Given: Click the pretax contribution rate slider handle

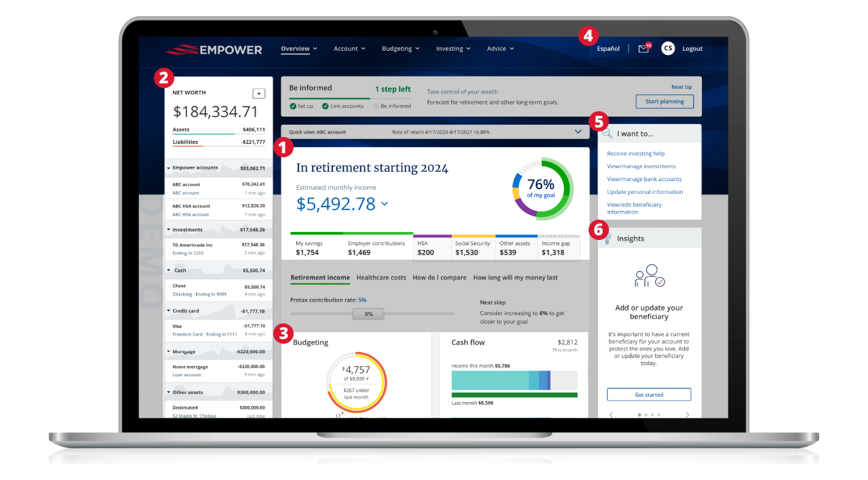Looking at the screenshot, I should 368,314.
